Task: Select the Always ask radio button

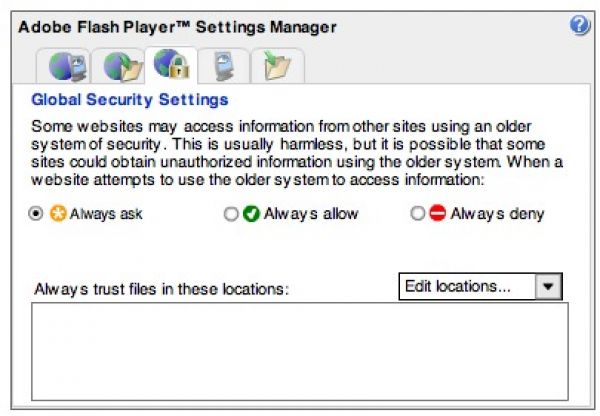Action: pyautogui.click(x=37, y=214)
